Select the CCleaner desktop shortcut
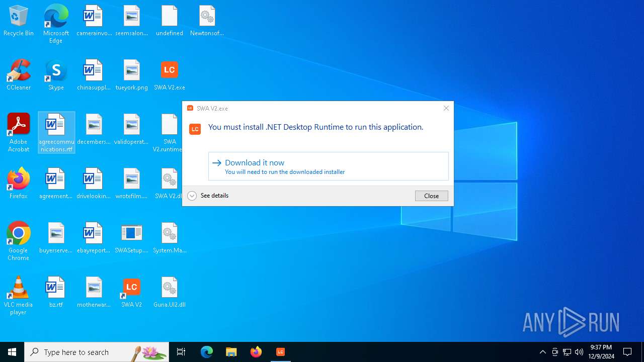 coord(19,75)
